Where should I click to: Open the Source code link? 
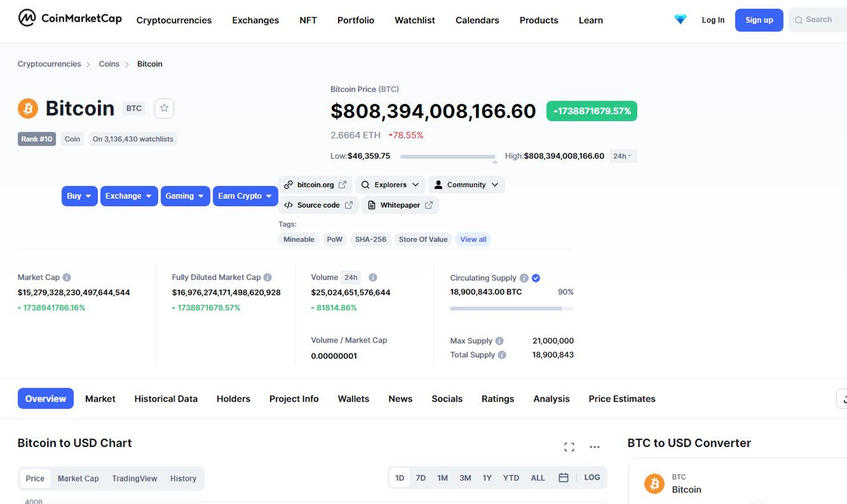318,206
